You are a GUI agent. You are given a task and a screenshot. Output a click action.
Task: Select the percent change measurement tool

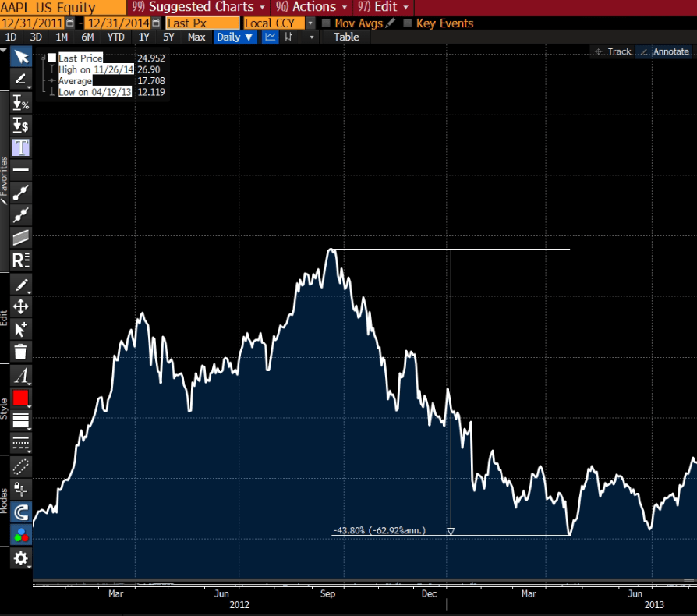[21, 101]
